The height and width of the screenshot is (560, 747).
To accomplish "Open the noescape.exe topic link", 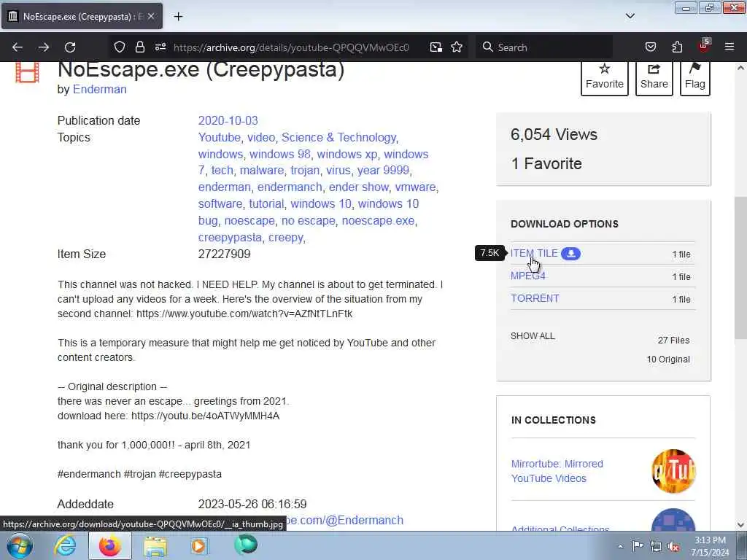I will click(x=378, y=221).
